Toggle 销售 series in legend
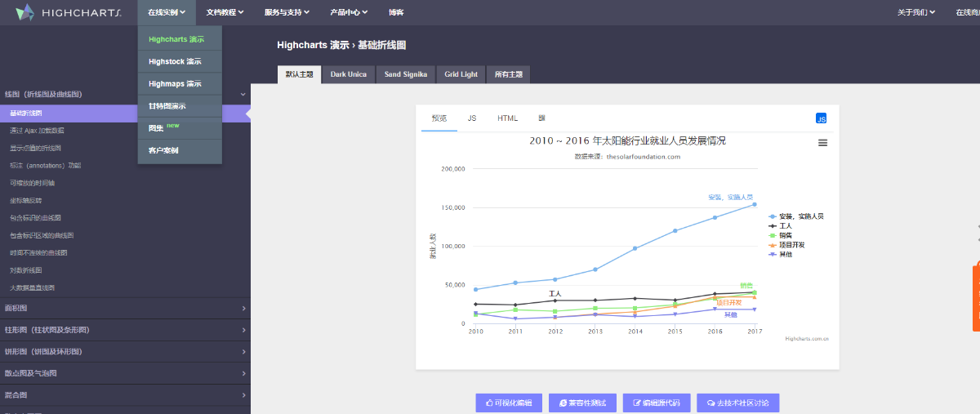This screenshot has width=980, height=414. [x=780, y=235]
